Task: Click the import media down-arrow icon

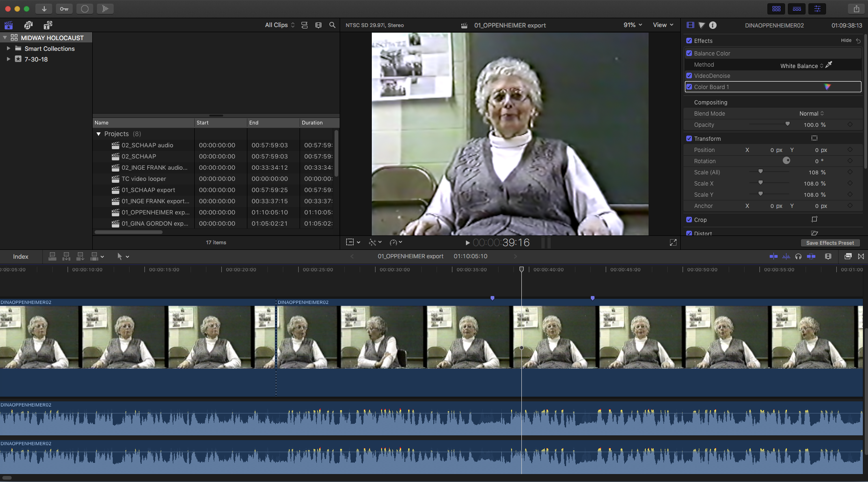Action: click(x=44, y=9)
